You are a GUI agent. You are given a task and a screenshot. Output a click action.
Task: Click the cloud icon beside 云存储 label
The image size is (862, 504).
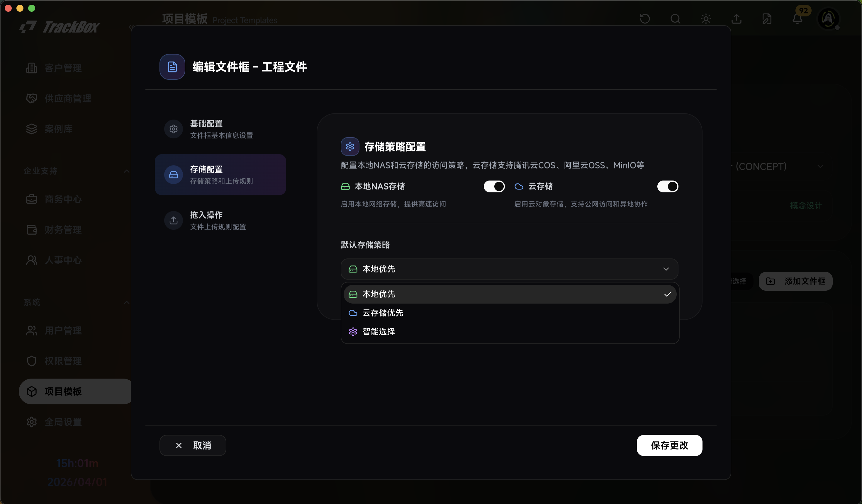pos(519,187)
